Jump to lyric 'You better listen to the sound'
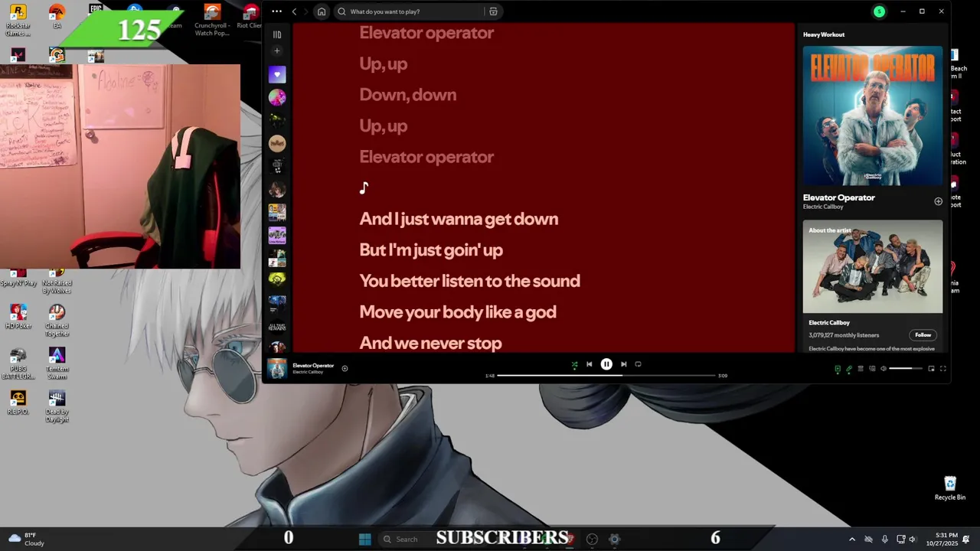 (x=469, y=281)
